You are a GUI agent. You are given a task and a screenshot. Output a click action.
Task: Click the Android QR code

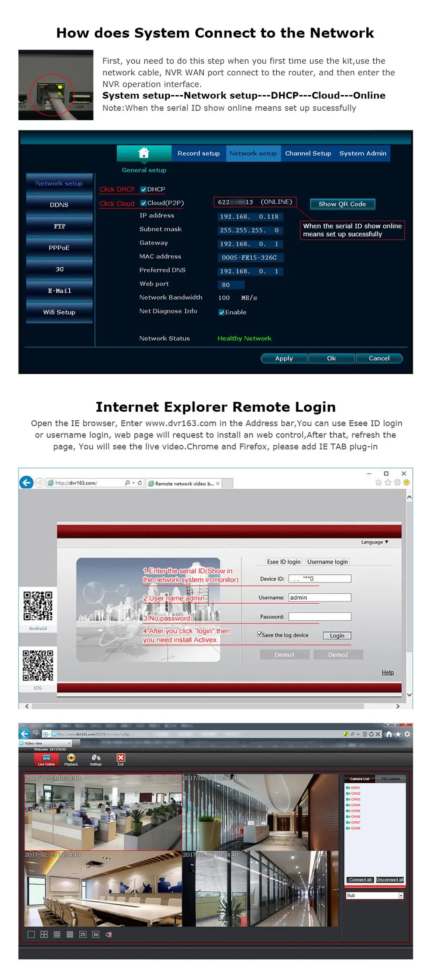point(38,605)
